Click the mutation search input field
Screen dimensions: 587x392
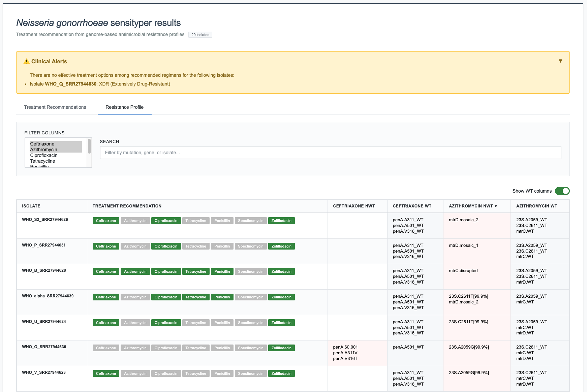coord(330,153)
